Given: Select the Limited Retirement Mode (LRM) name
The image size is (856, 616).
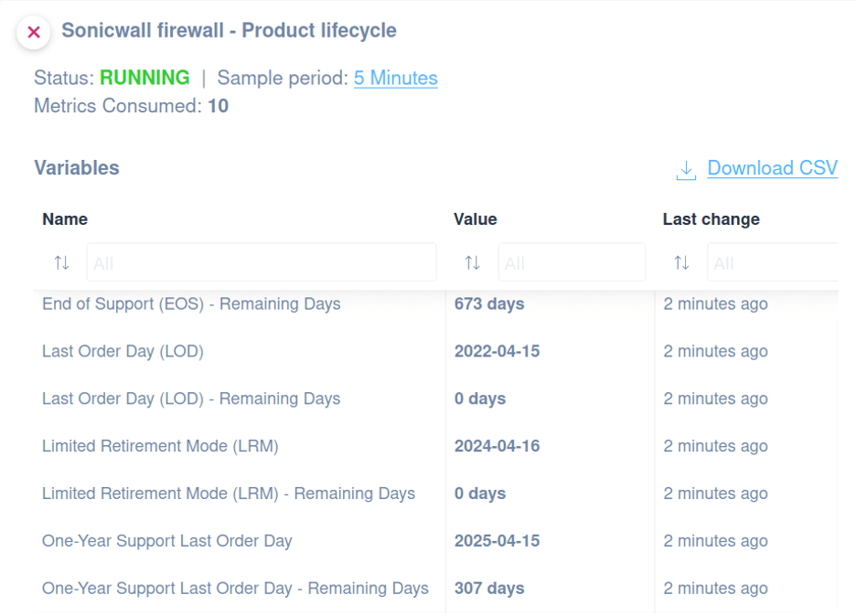Looking at the screenshot, I should (x=161, y=446).
